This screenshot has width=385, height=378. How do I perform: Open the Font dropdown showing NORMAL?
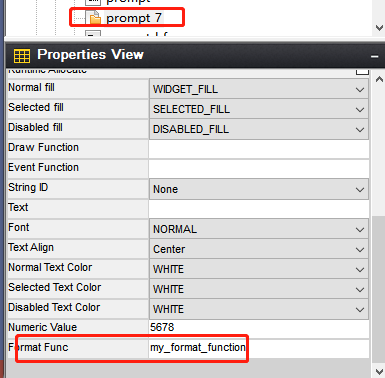click(259, 229)
